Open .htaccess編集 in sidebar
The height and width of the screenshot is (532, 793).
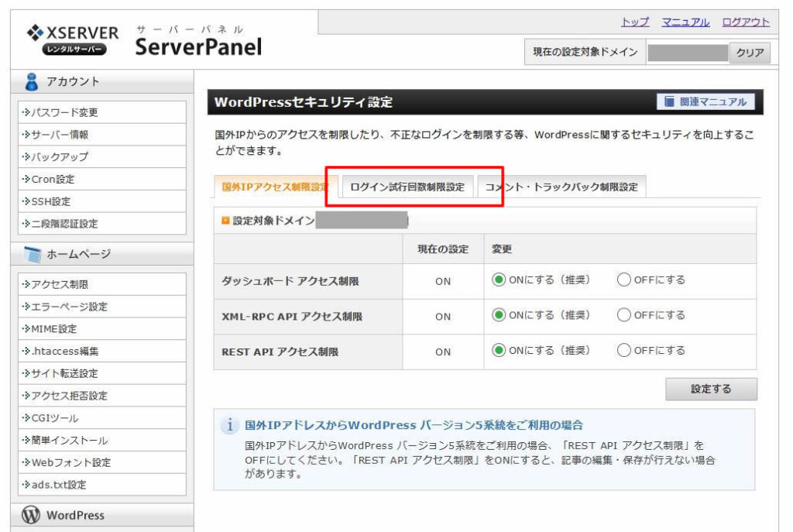click(x=102, y=351)
